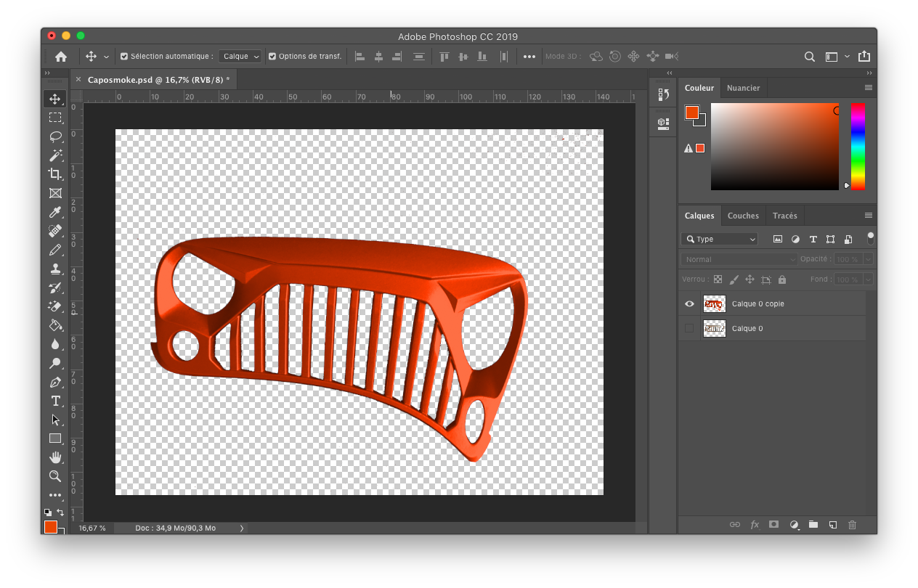918x588 pixels.
Task: Select the Zoom tool
Action: (x=55, y=476)
